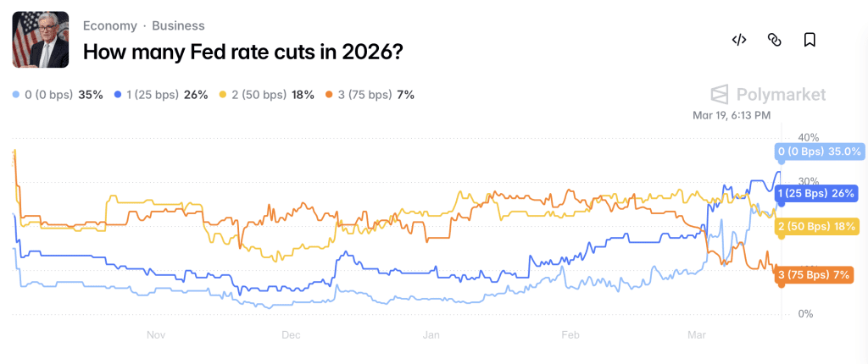
Task: Bookmark this Fed rate market
Action: tap(810, 40)
